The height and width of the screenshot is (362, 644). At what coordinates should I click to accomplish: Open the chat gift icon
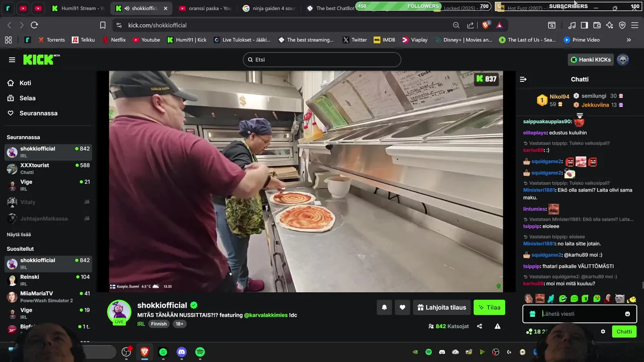tap(532, 314)
